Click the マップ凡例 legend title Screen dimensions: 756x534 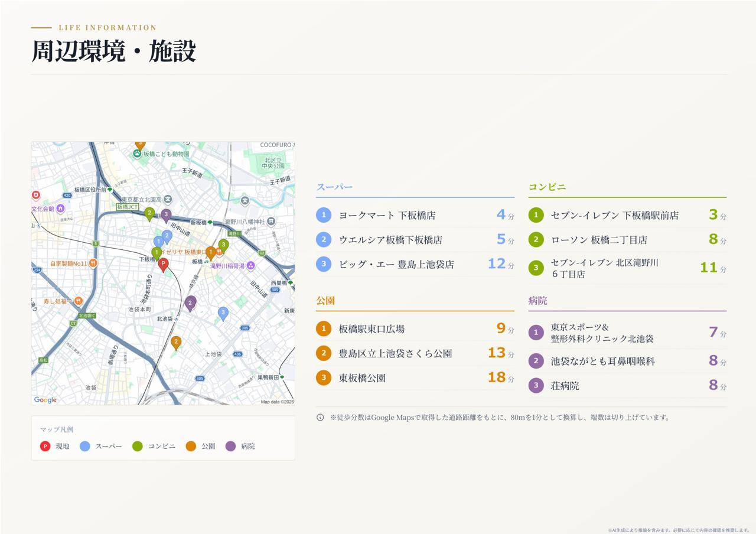[x=57, y=429]
